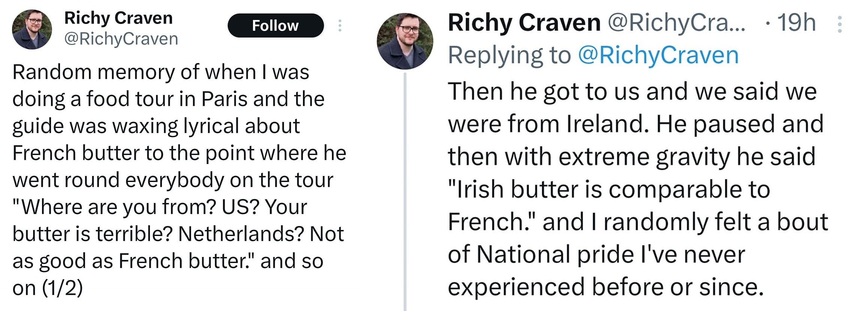This screenshot has height=311, width=868.
Task: Click the 19h timestamp on the reply
Action: coord(796,23)
